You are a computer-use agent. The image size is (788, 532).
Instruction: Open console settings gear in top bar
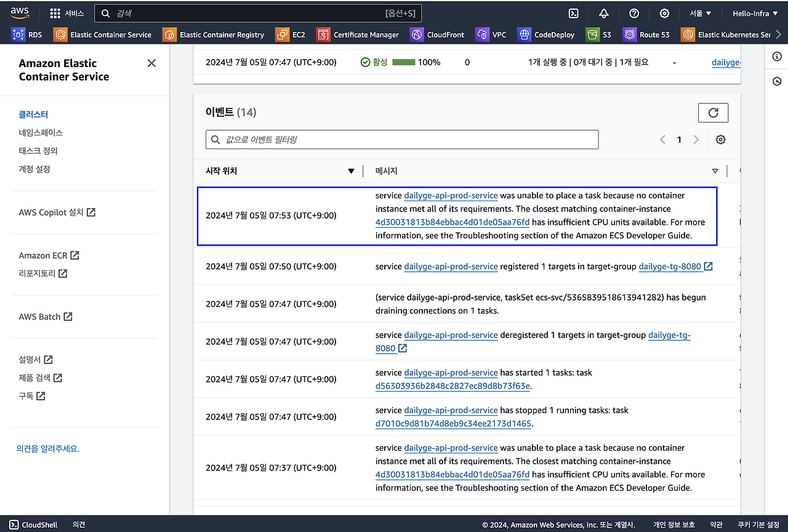tap(664, 13)
